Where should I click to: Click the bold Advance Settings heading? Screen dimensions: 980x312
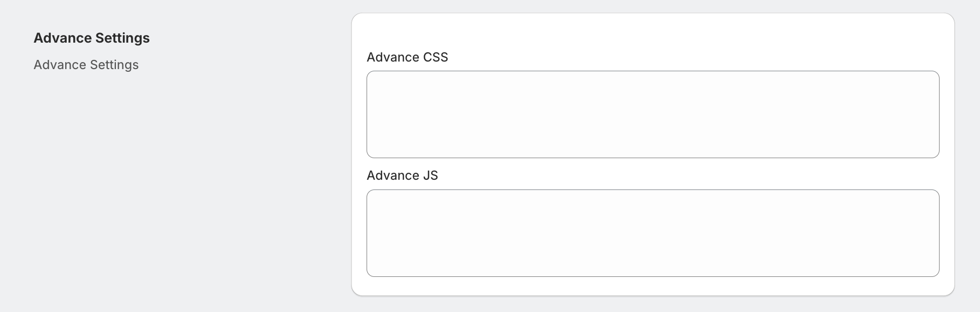pyautogui.click(x=92, y=38)
